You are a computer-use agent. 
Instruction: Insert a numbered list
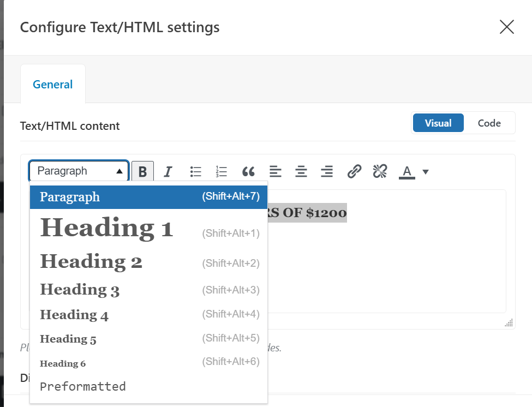(x=221, y=172)
